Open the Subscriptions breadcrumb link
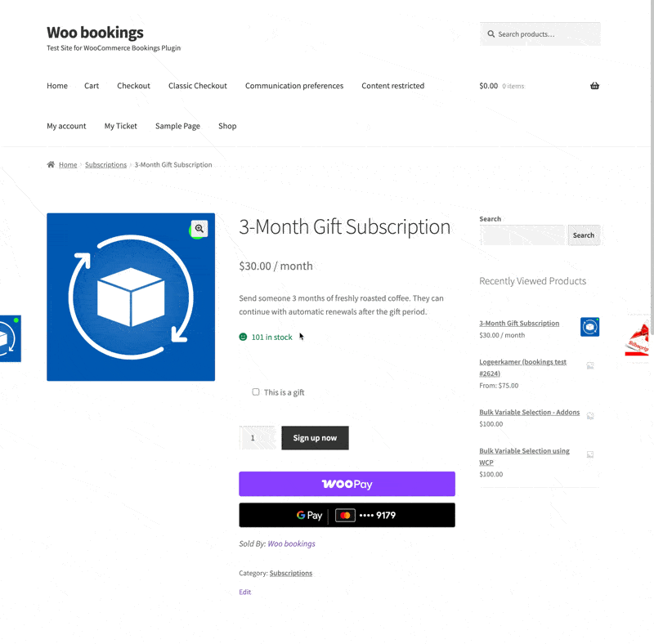The height and width of the screenshot is (644, 654). [x=106, y=165]
